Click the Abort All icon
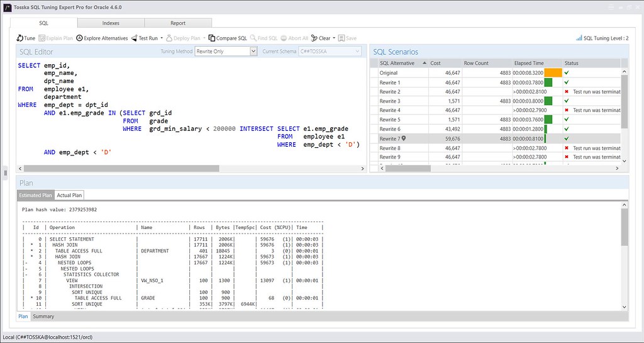The image size is (644, 343). 284,38
